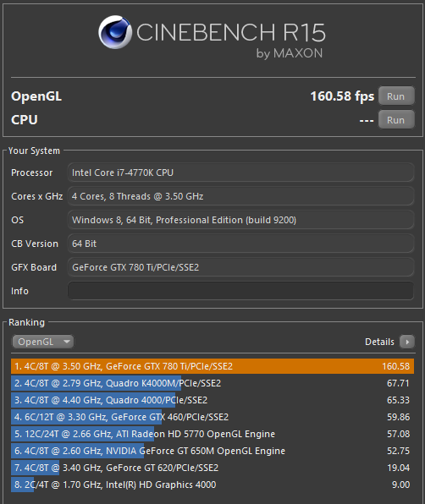
Task: Select the GeForce GTX 460 ranking row
Action: 212,417
